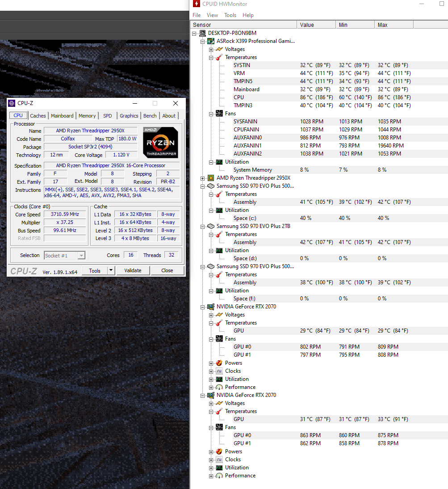This screenshot has width=448, height=489.
Task: Click the first RTX 2070 Clocks icon
Action: click(x=219, y=371)
